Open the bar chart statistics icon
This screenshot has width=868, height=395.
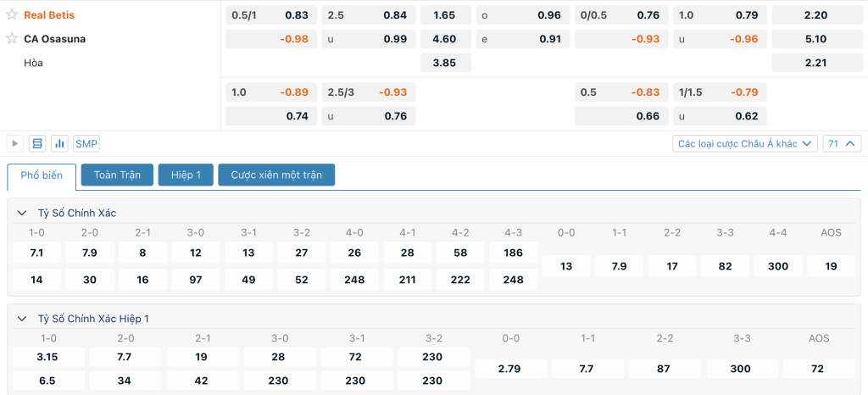pos(59,144)
